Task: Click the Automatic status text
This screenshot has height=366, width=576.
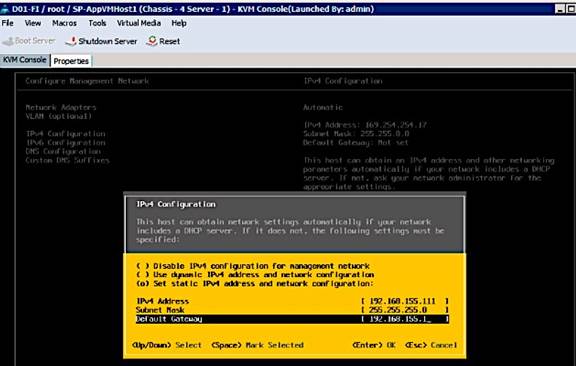Action: point(323,108)
